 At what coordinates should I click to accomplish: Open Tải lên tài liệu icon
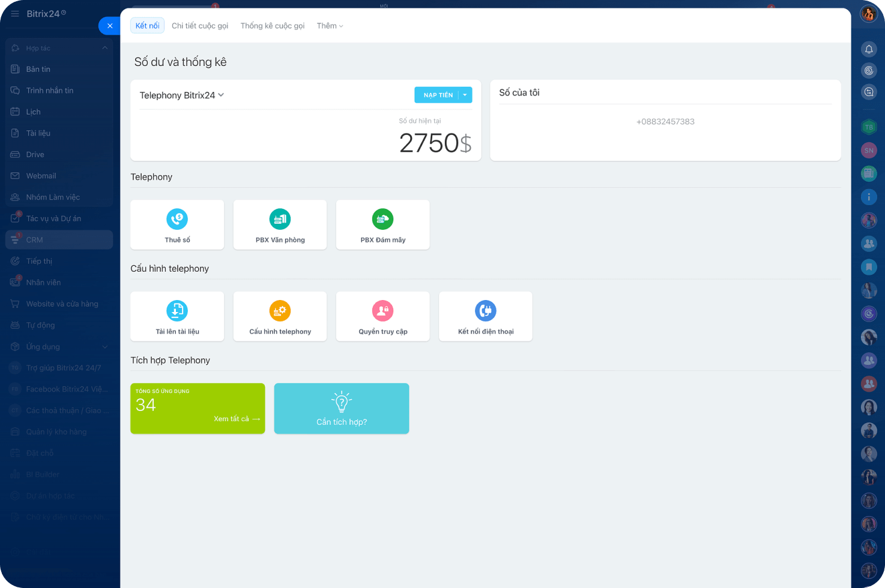(x=177, y=311)
